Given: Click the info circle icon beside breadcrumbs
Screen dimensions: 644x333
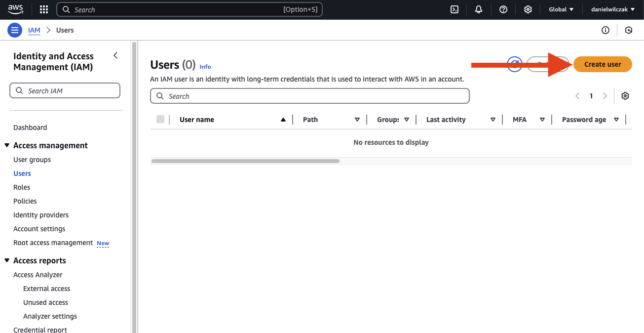Looking at the screenshot, I should pos(606,30).
